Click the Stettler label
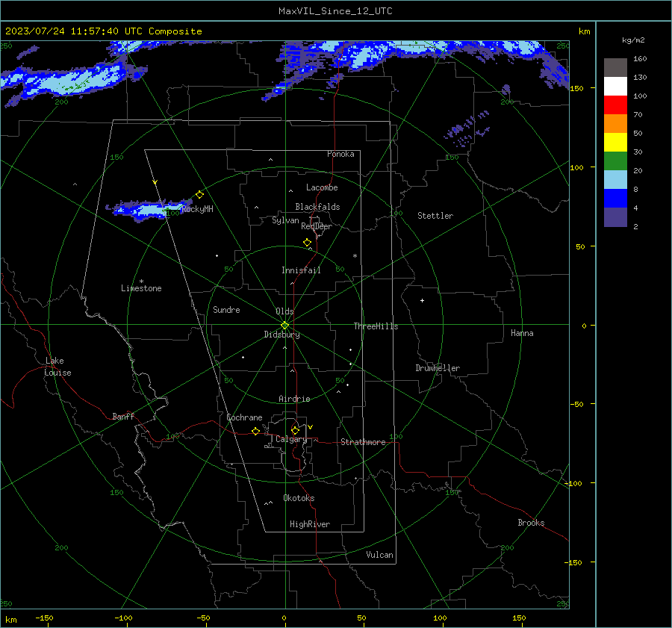The image size is (672, 628). [435, 216]
